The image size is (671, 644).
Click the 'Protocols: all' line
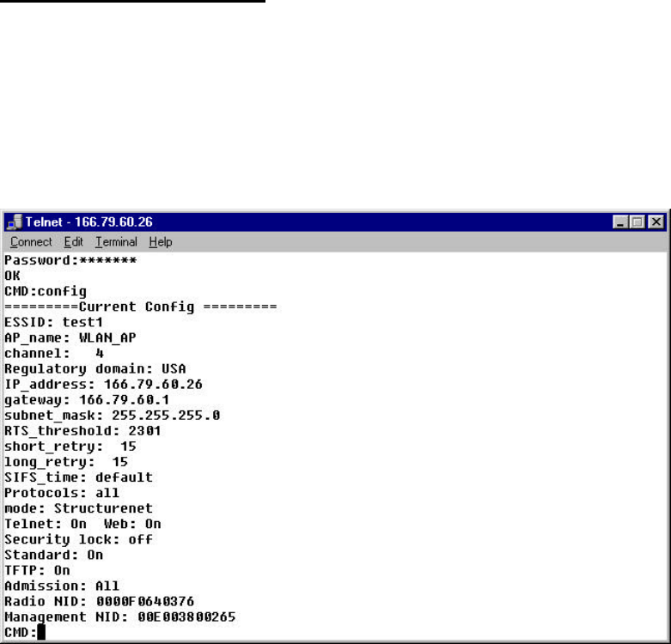(x=62, y=493)
